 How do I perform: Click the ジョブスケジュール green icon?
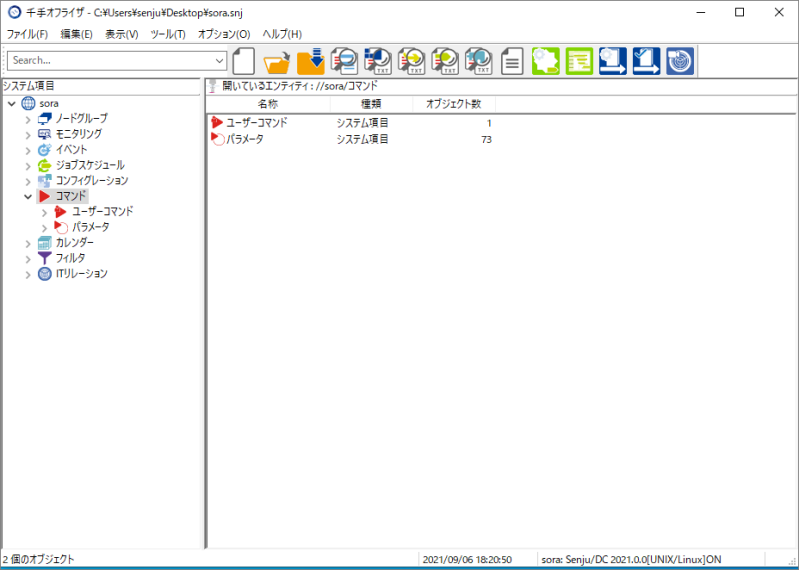click(45, 166)
